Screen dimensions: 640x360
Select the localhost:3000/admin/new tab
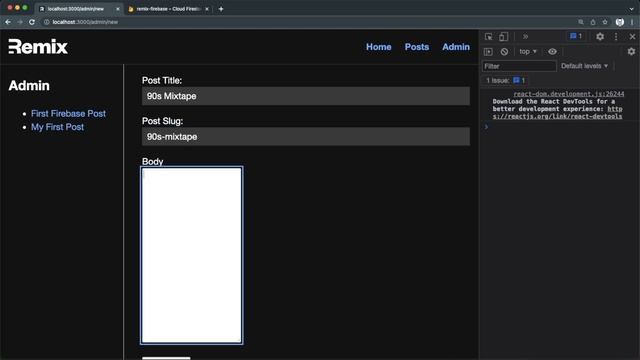[x=78, y=9]
